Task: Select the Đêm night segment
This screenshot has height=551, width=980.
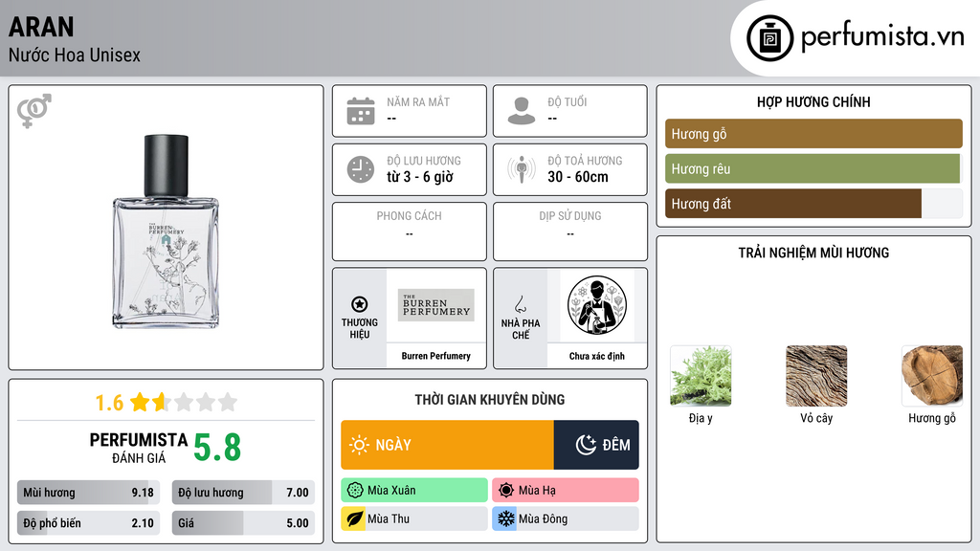Action: click(596, 445)
